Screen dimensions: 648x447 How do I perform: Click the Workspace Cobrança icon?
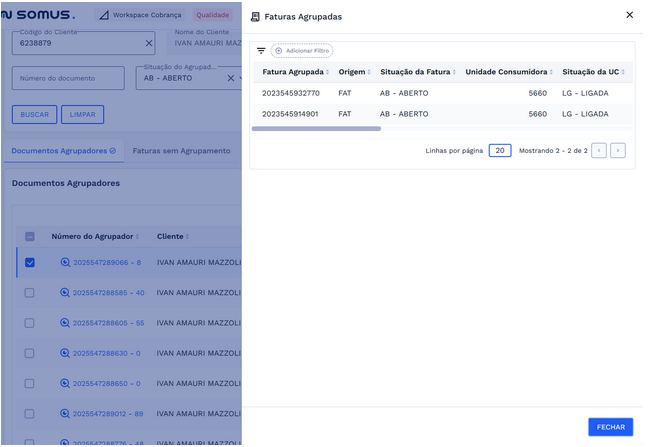point(105,16)
